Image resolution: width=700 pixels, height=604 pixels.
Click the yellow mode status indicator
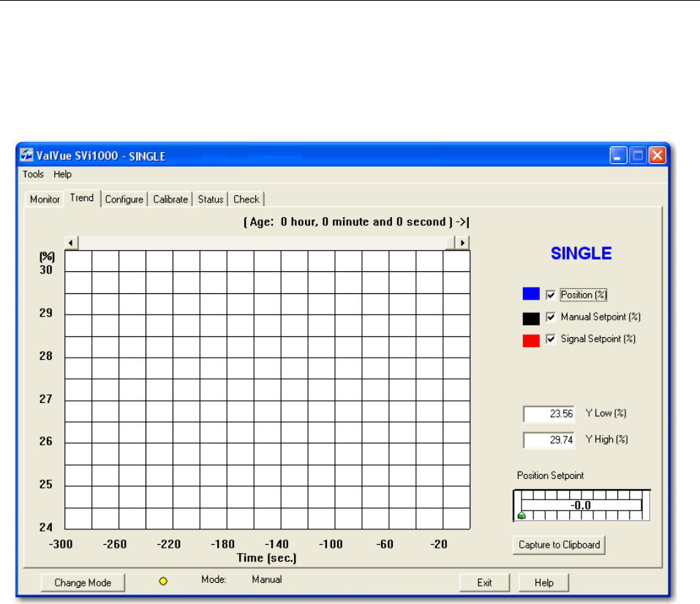163,581
